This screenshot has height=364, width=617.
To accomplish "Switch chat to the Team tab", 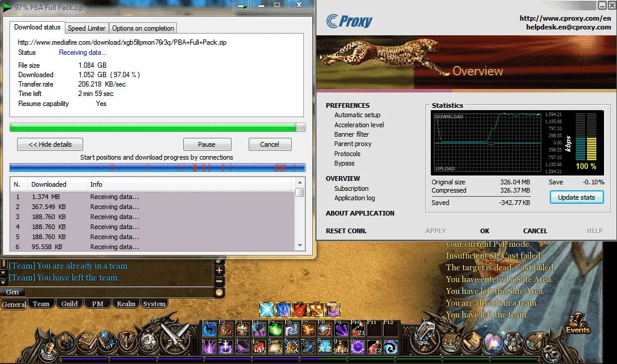I will pyautogui.click(x=41, y=304).
